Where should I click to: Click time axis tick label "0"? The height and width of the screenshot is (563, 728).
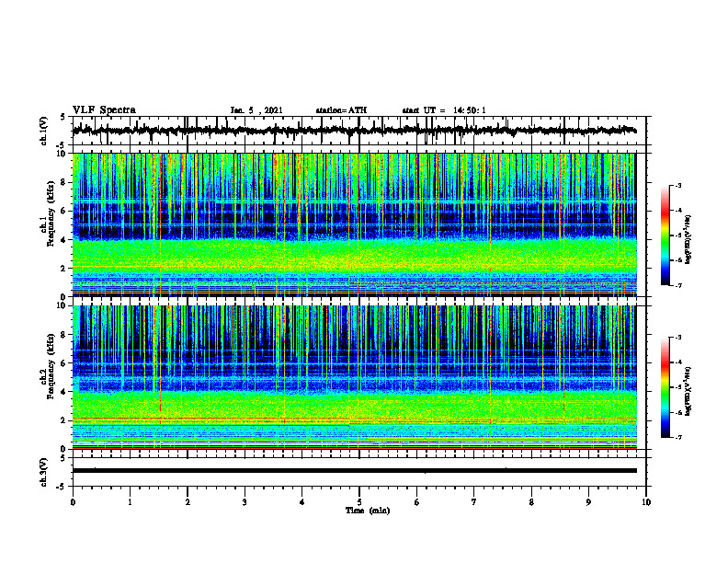point(73,502)
